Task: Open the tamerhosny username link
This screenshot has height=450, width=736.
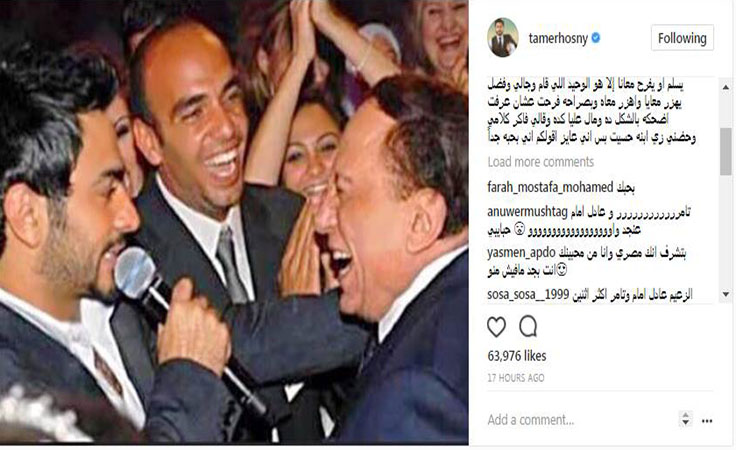Action: tap(558, 38)
